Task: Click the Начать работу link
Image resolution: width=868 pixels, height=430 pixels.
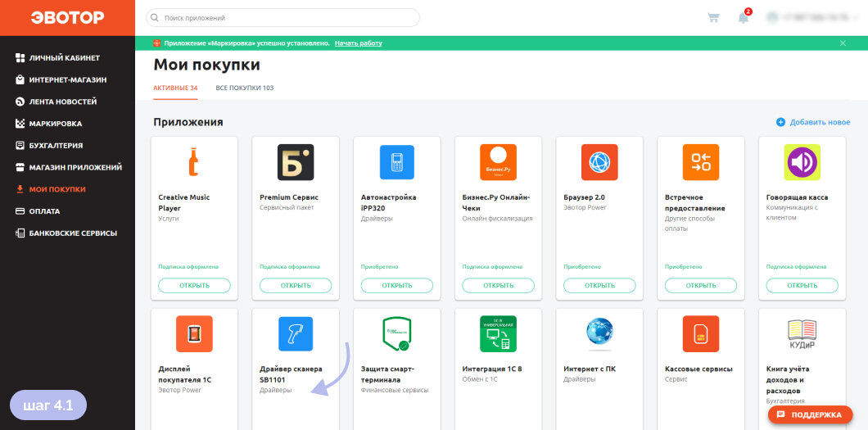Action: pos(358,43)
